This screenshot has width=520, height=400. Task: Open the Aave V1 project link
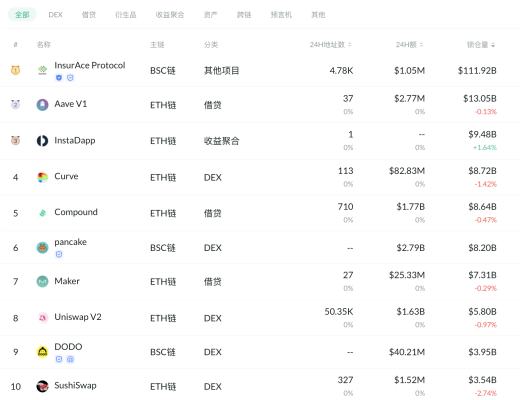[71, 104]
